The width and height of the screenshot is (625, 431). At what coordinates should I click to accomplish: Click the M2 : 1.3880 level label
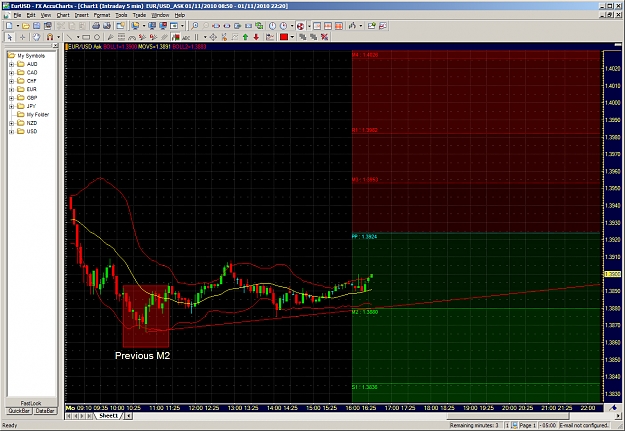click(365, 312)
